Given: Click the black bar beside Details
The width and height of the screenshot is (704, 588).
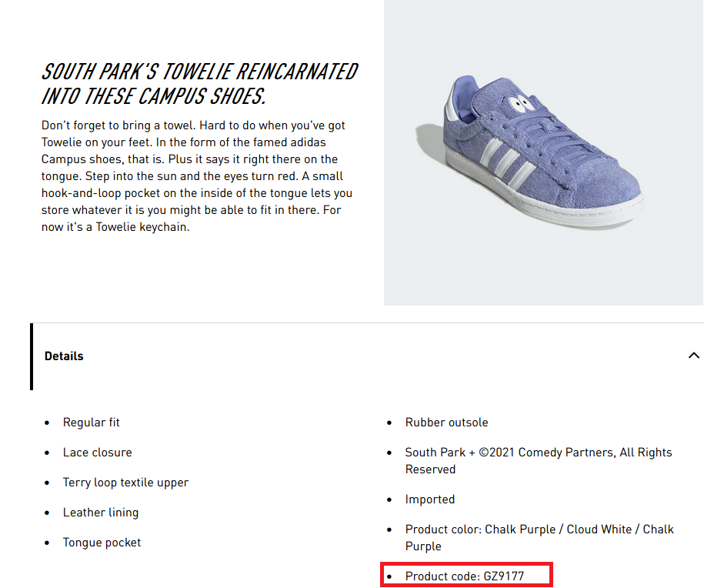Looking at the screenshot, I should coord(32,356).
